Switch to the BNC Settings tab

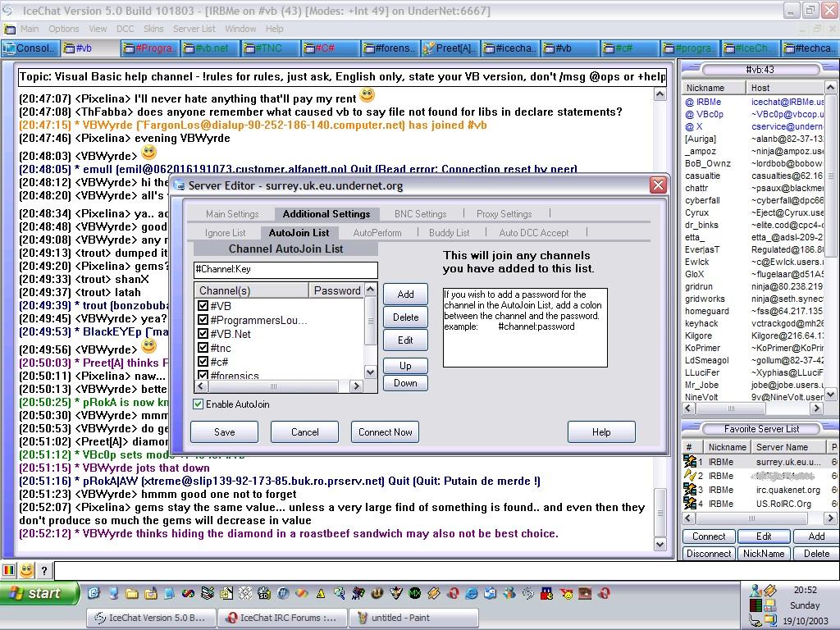[x=421, y=214]
